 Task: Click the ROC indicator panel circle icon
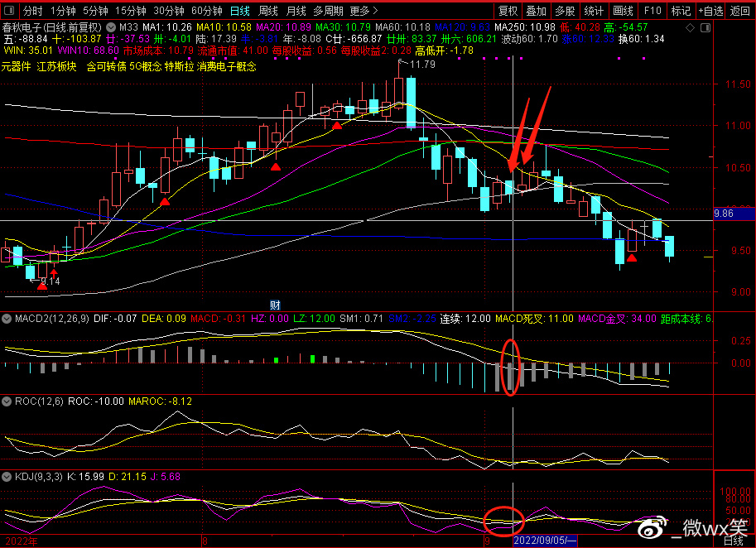(6, 401)
